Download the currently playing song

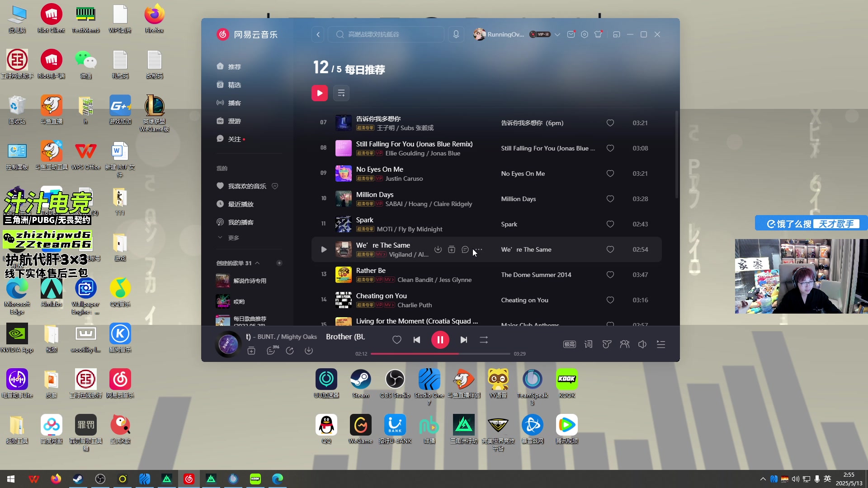click(309, 351)
